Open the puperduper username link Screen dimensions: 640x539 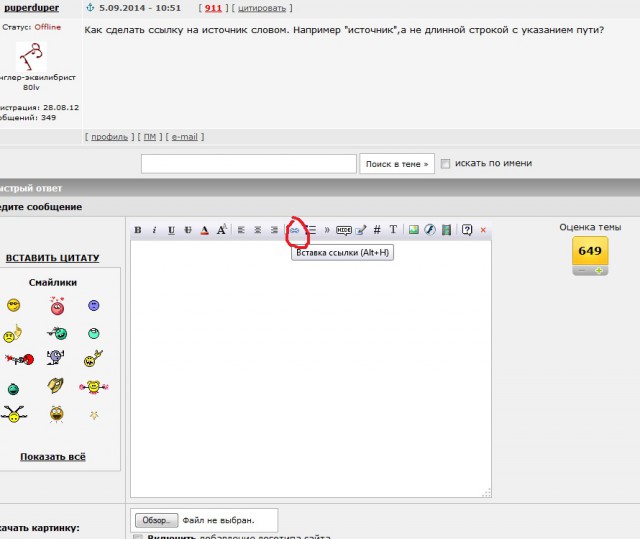tap(31, 7)
